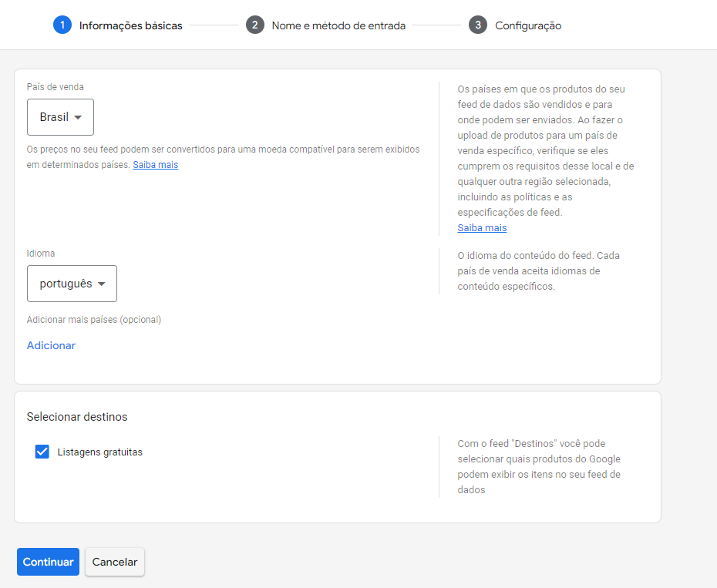Go to Nome e método de entrada step

point(338,25)
